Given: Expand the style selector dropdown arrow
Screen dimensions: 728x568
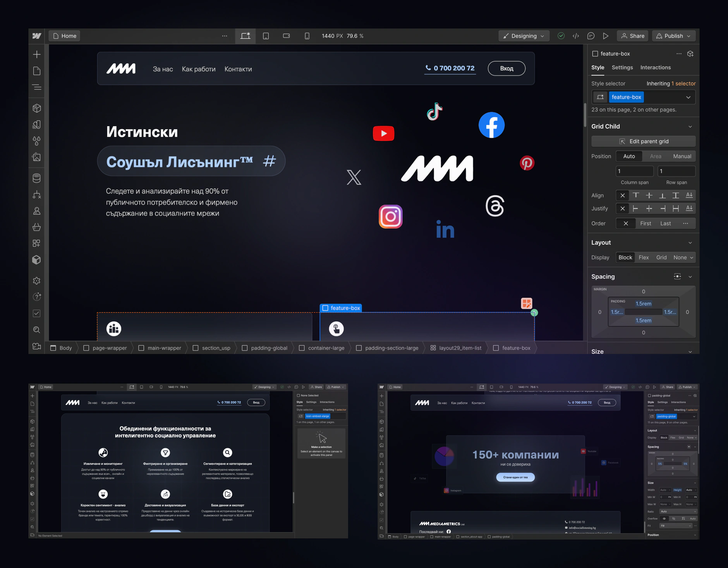Looking at the screenshot, I should pos(688,97).
